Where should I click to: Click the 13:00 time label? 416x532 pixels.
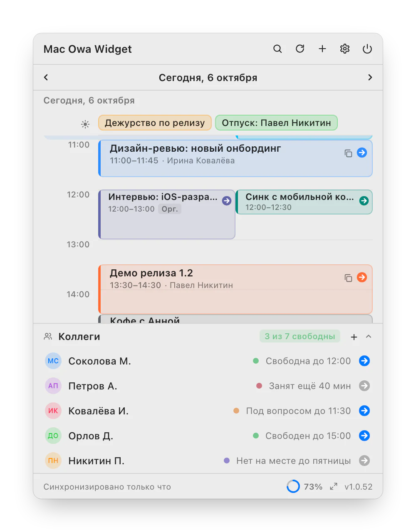[x=78, y=244]
